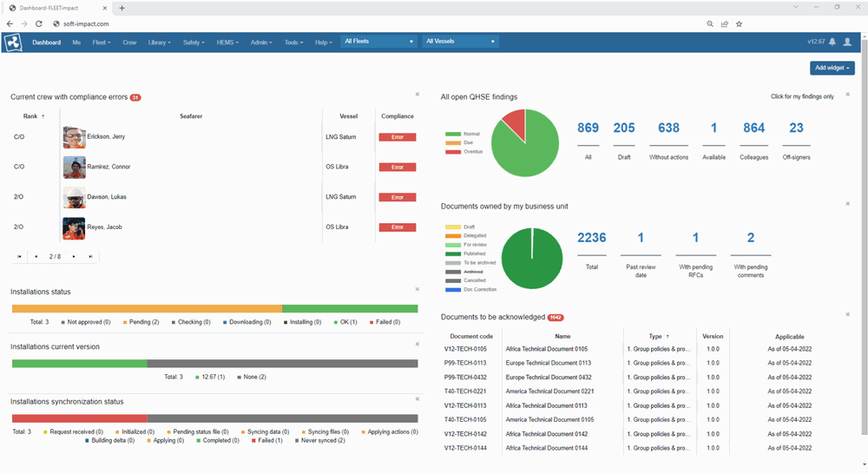Open the All Vessels dropdown
Viewport: 868px width, 474px height.
tap(461, 42)
